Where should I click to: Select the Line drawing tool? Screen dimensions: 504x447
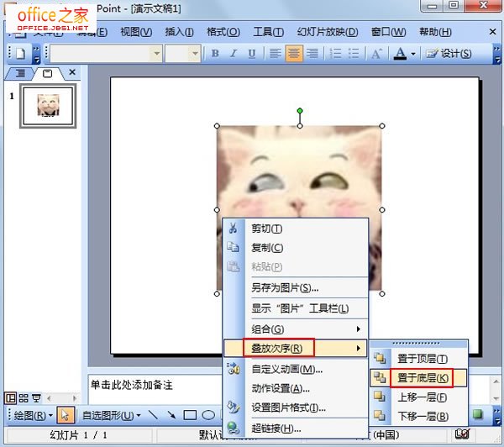coord(154,415)
